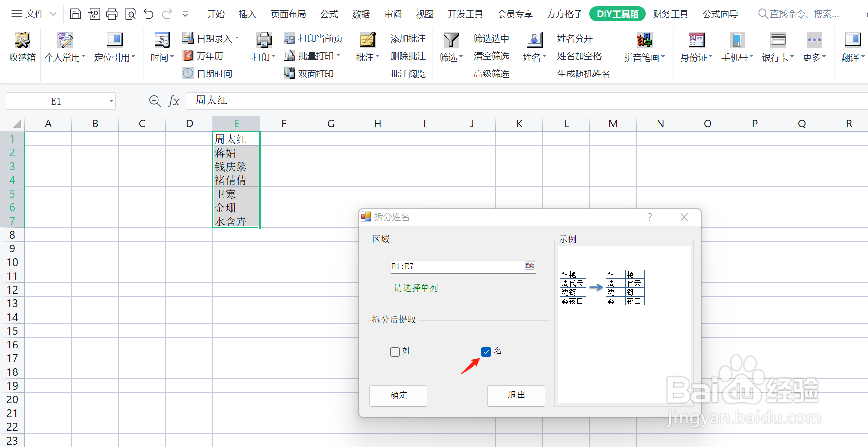Click the 个人常用 icon
The height and width of the screenshot is (447, 868).
coord(65,40)
